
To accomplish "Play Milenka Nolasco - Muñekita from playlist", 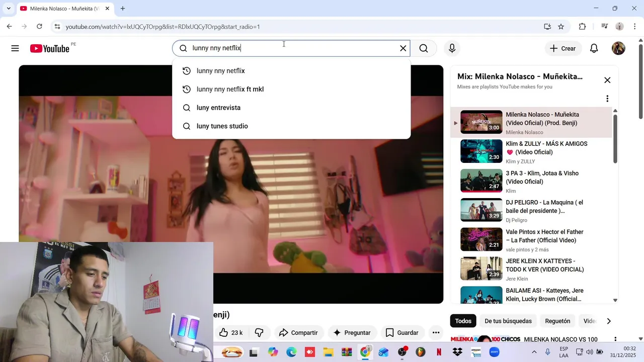I will 531,122.
